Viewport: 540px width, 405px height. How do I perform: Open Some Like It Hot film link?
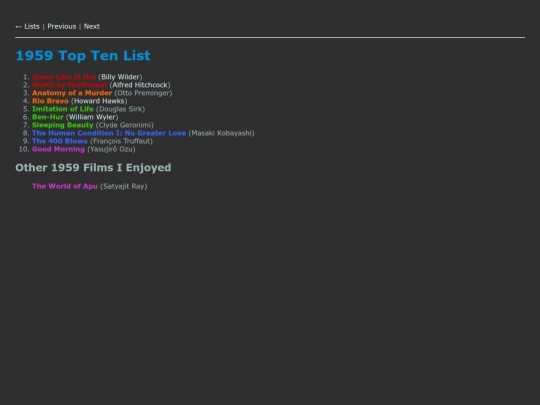(64, 77)
